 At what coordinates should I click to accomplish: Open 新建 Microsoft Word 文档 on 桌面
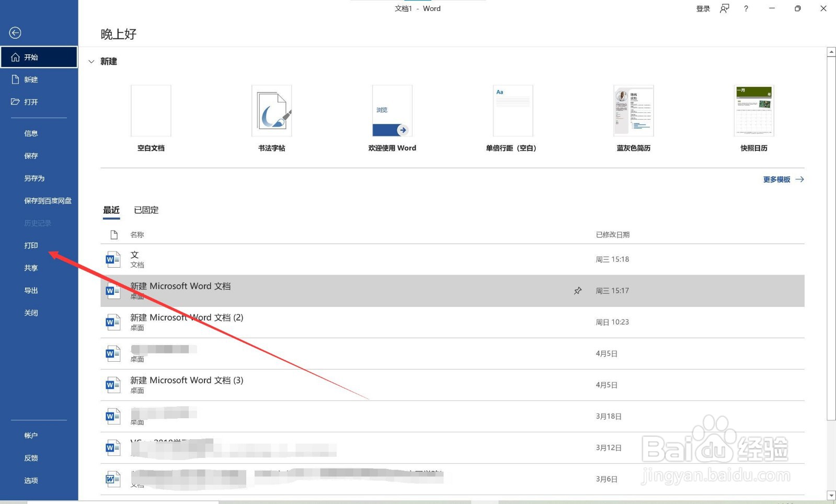(452, 291)
